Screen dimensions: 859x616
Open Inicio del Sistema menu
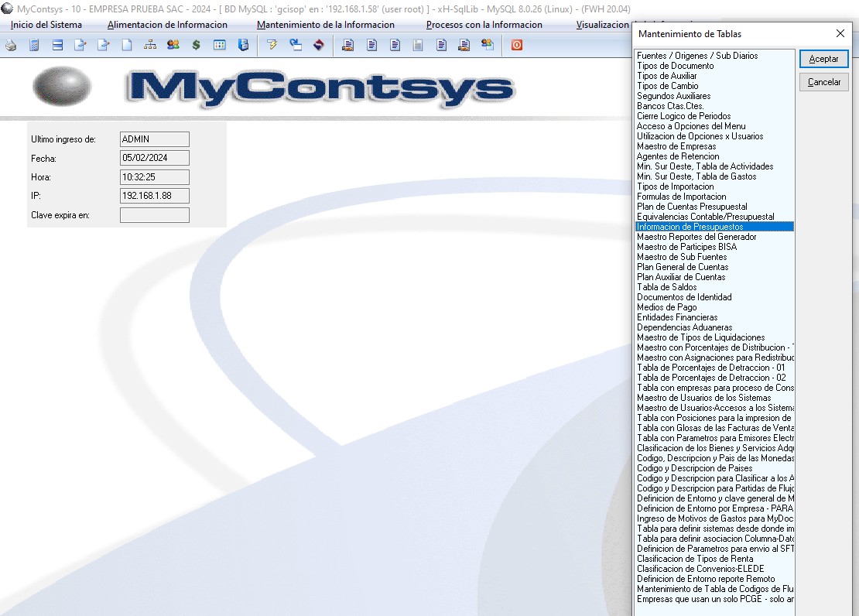click(x=46, y=25)
